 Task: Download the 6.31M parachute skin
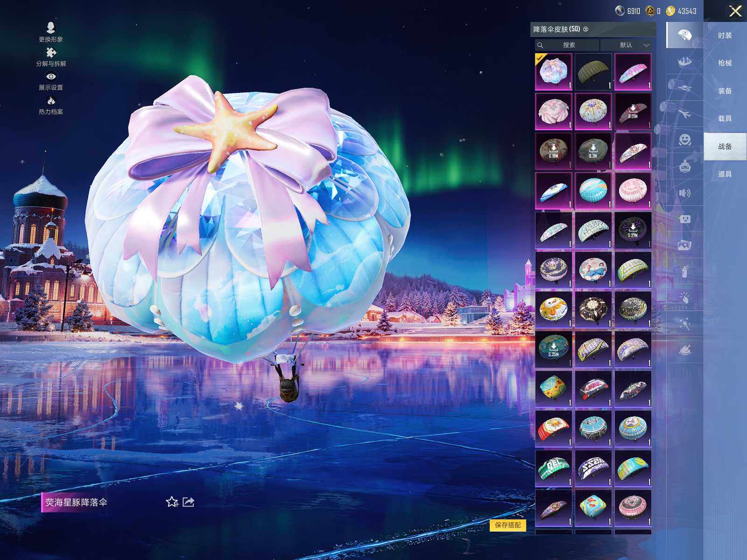(x=633, y=112)
